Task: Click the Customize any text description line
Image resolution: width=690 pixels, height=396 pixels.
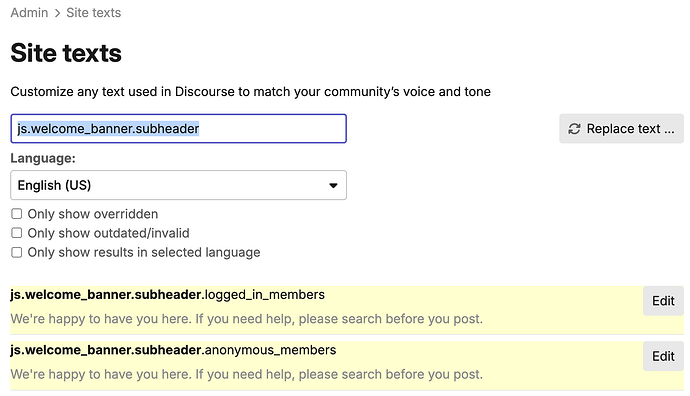Action: [x=250, y=92]
